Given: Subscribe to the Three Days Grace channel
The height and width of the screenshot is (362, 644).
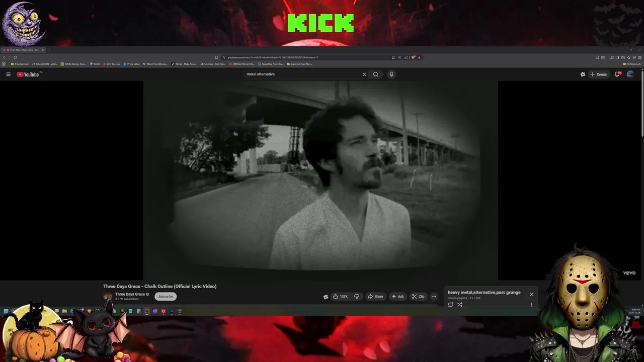Looking at the screenshot, I should click(166, 297).
